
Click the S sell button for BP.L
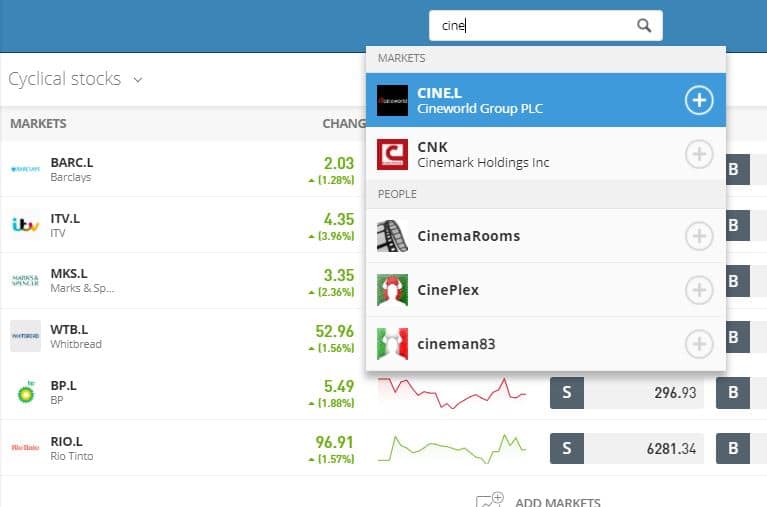point(566,392)
